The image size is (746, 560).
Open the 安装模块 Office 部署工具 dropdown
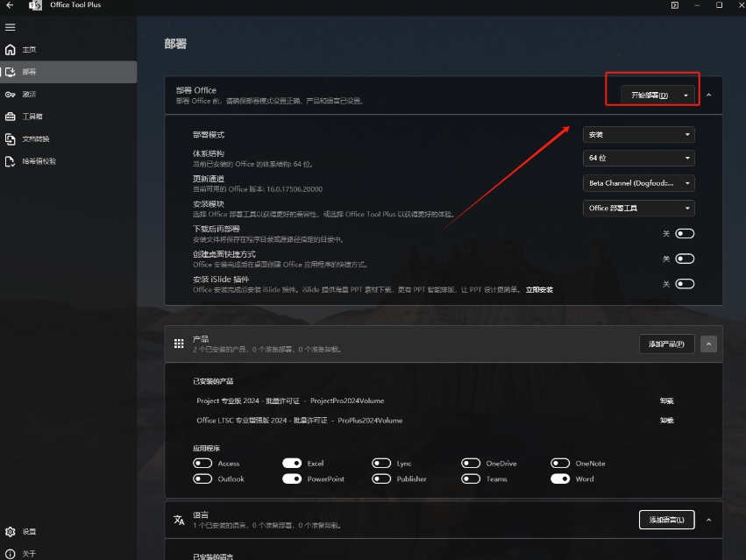pos(638,208)
